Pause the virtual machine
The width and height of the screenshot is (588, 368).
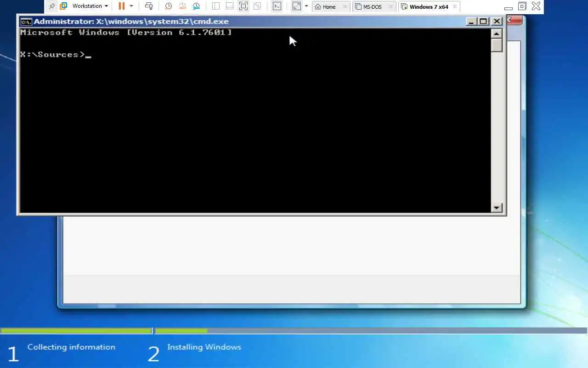coord(121,6)
